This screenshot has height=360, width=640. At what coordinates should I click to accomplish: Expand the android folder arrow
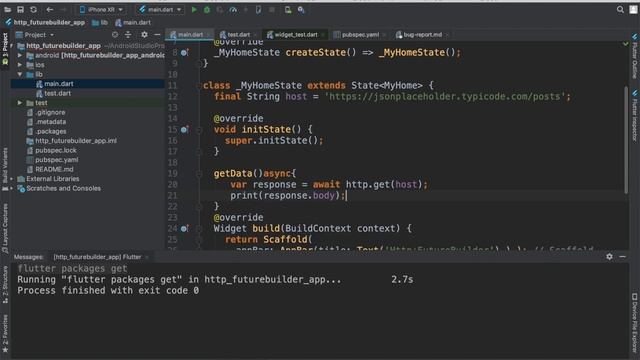20,55
